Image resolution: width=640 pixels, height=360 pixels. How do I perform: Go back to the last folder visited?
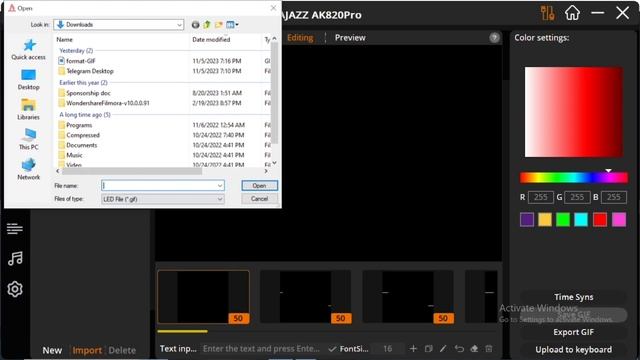pos(196,25)
